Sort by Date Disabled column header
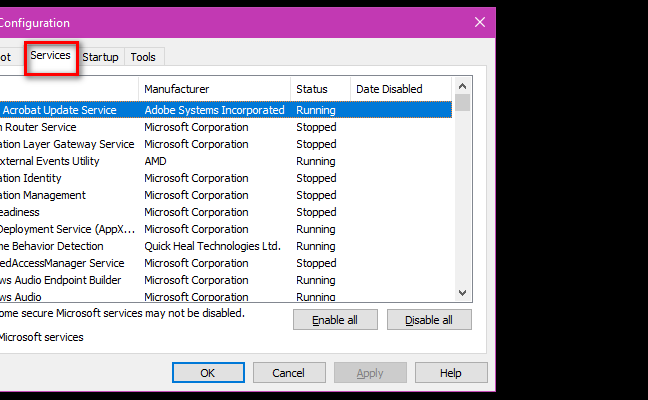648x400 pixels. click(x=401, y=89)
